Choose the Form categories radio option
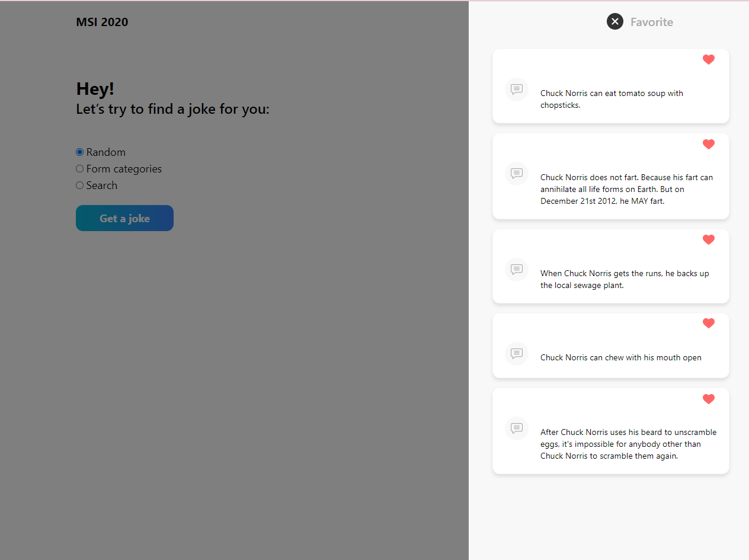The image size is (749, 560). point(80,169)
